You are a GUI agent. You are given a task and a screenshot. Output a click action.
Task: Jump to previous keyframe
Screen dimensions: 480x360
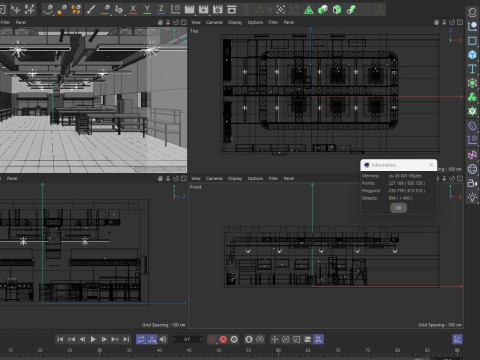71,339
